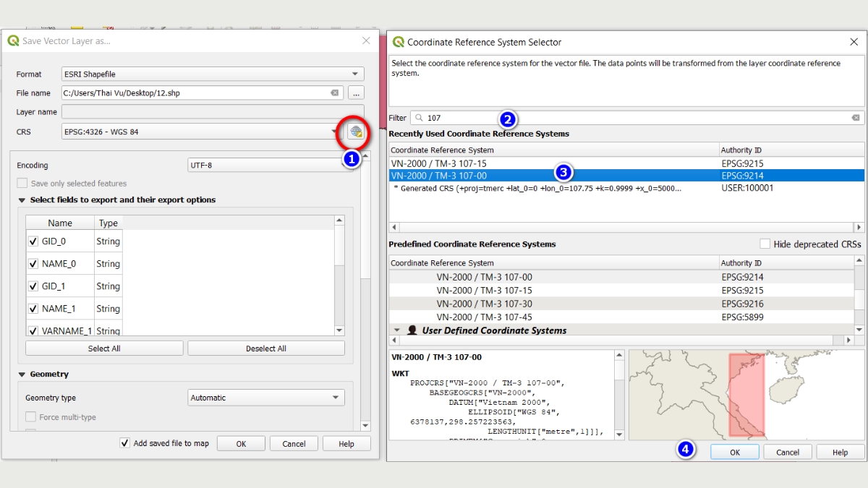Click Type column header in fields table

click(108, 223)
